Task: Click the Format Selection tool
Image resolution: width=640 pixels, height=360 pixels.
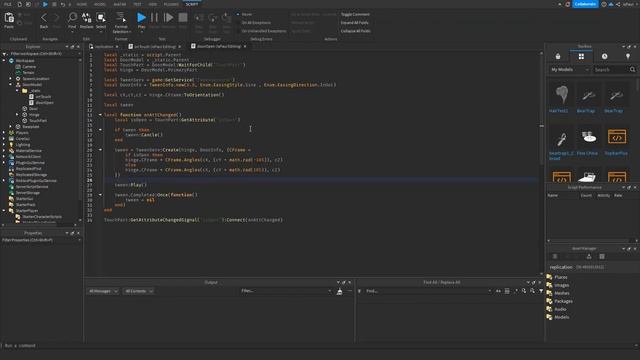Action: [121, 22]
